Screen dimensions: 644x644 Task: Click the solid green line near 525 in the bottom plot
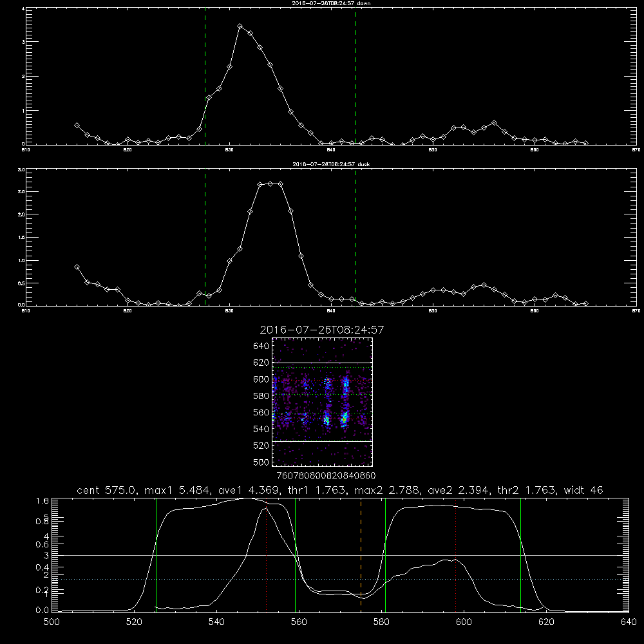coord(156,554)
